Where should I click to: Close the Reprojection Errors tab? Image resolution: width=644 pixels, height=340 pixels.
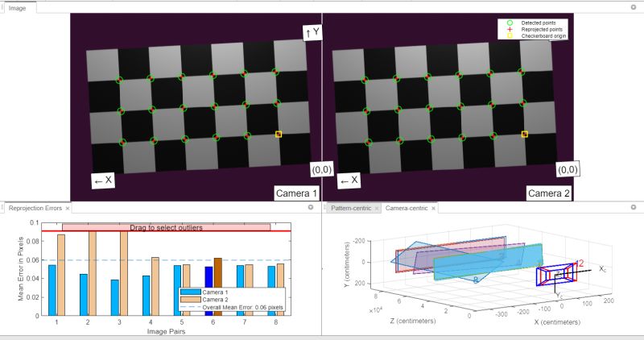click(68, 209)
